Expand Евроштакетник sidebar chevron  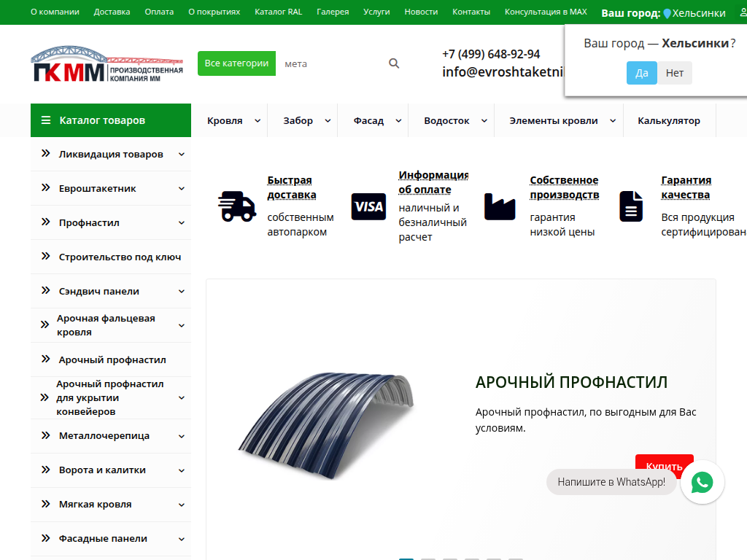coord(182,189)
